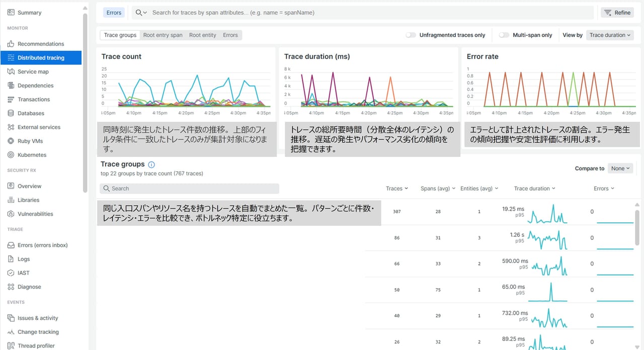Open the search options magnifier dropdown
Image resolution: width=644 pixels, height=350 pixels.
tap(141, 13)
